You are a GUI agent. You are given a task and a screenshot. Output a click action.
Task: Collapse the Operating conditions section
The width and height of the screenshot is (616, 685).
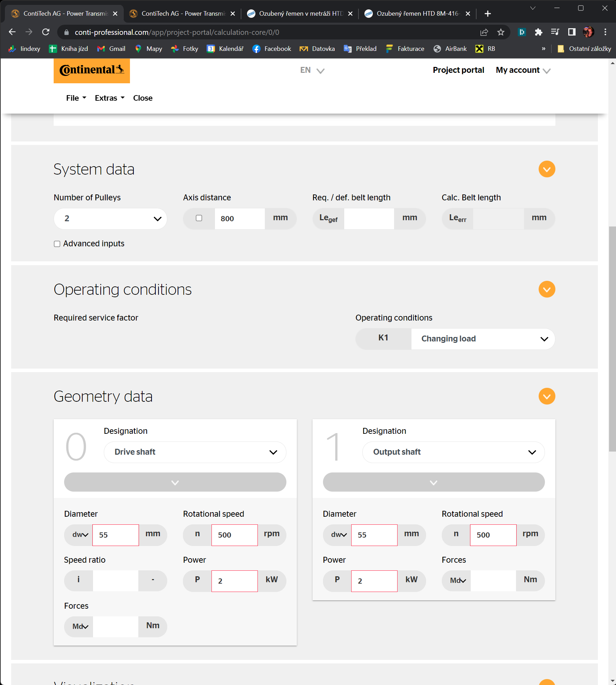pos(547,290)
